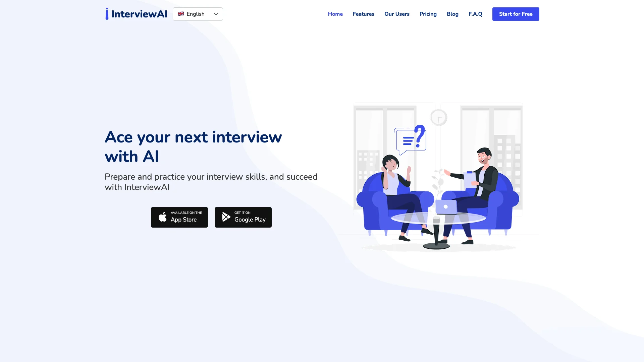Expand the English language dropdown
Viewport: 644px width, 362px height.
click(198, 14)
